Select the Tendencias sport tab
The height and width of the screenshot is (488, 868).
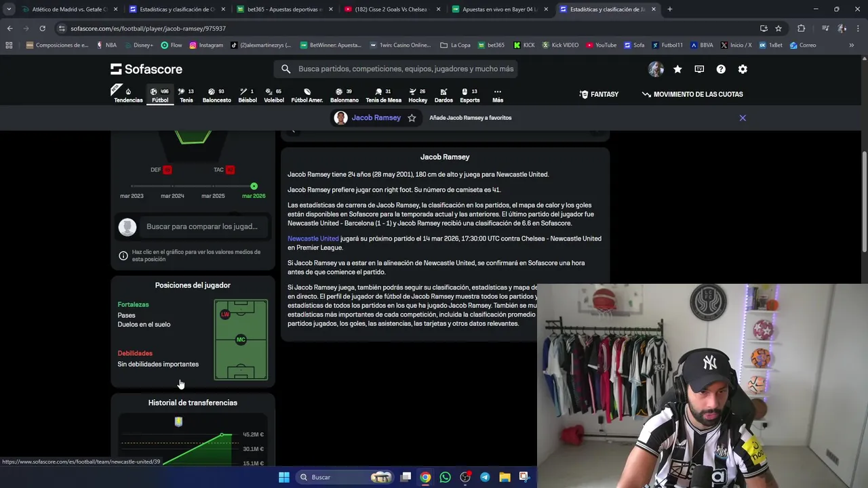tap(128, 95)
